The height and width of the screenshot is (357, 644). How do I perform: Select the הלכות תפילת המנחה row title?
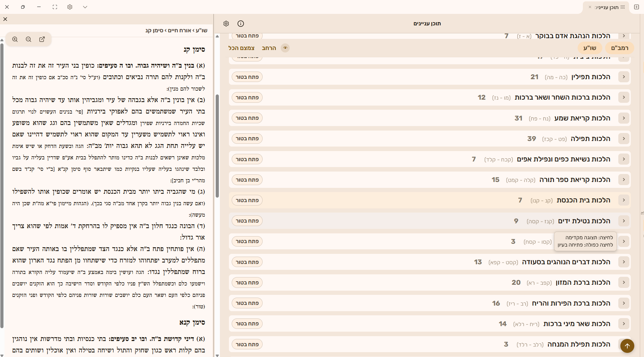point(579,344)
